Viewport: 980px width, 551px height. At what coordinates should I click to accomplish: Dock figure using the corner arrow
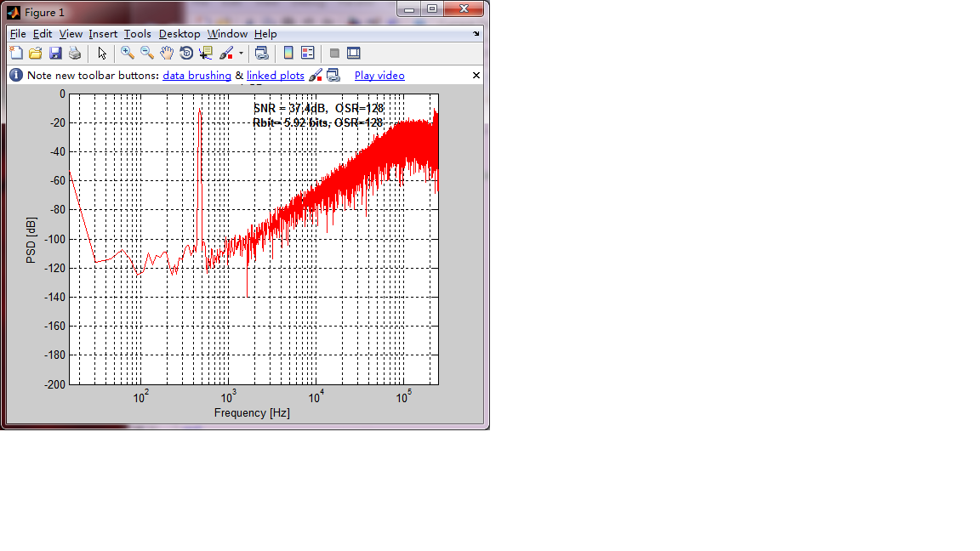pyautogui.click(x=476, y=34)
